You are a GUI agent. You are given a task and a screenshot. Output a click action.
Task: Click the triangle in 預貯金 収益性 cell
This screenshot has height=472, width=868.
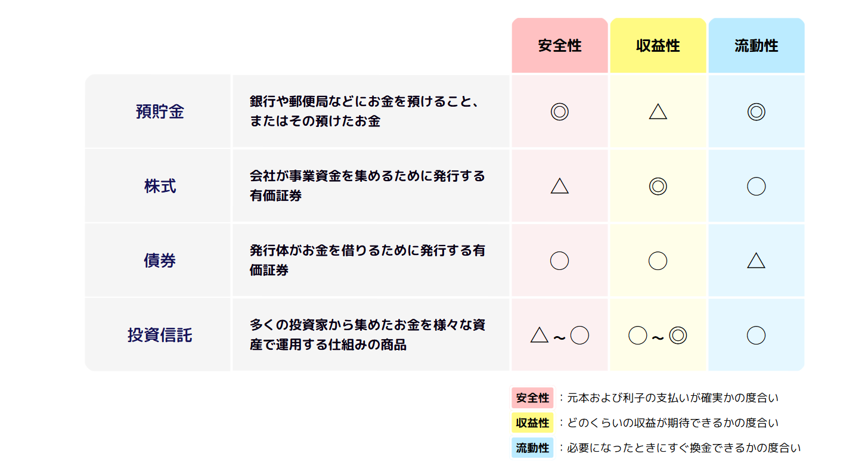click(658, 111)
